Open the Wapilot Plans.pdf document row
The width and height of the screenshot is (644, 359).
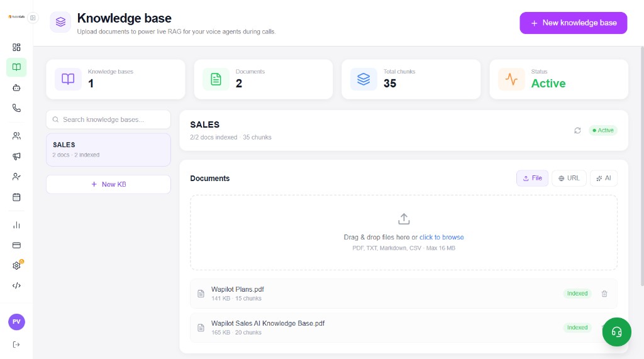tap(403, 293)
